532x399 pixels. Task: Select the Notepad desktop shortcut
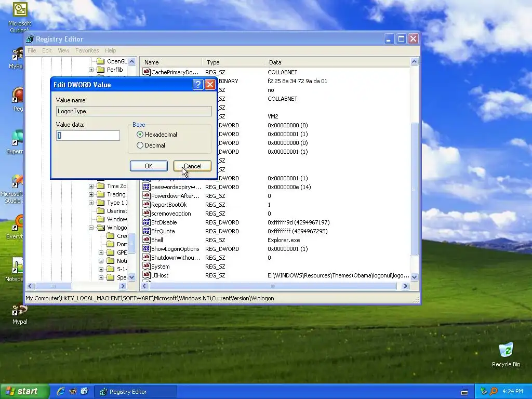[x=15, y=270]
